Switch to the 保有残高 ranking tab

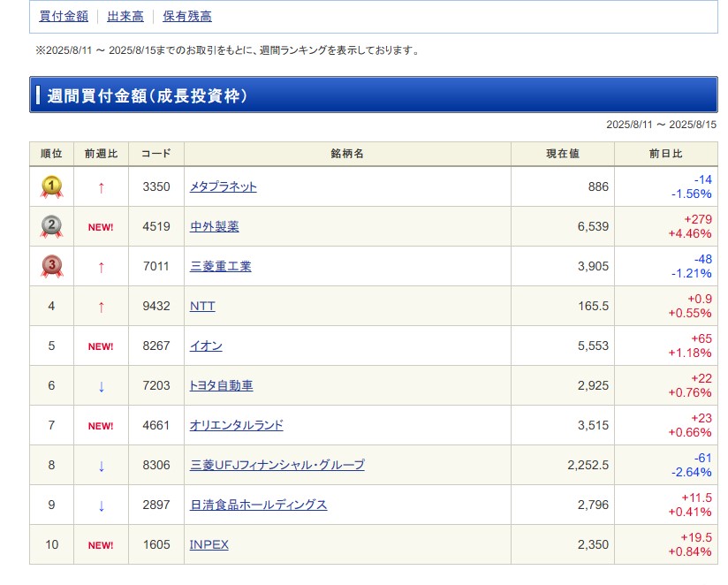tap(187, 16)
